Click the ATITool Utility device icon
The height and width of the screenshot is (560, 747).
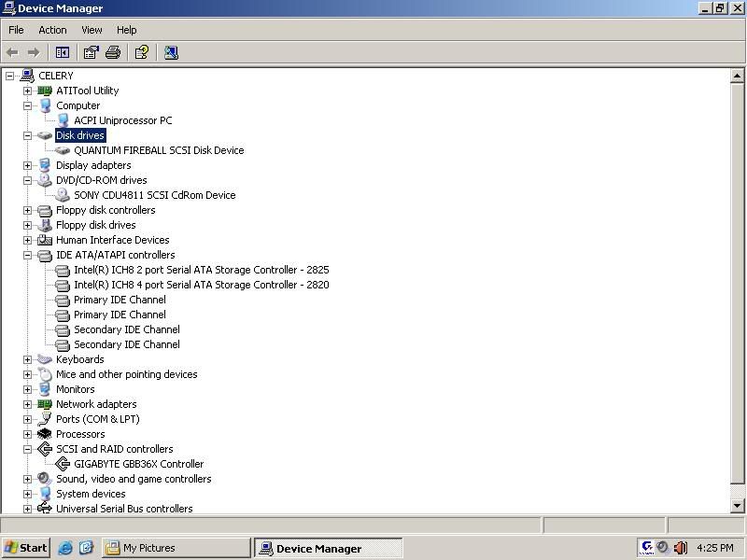click(x=45, y=91)
